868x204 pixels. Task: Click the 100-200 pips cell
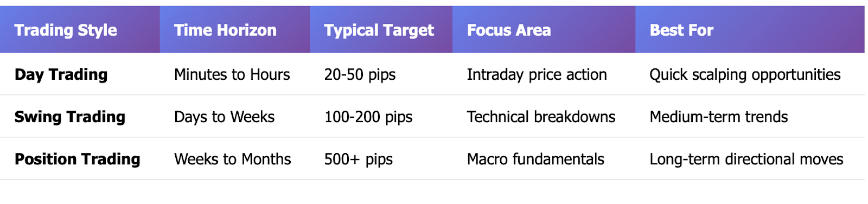point(368,117)
